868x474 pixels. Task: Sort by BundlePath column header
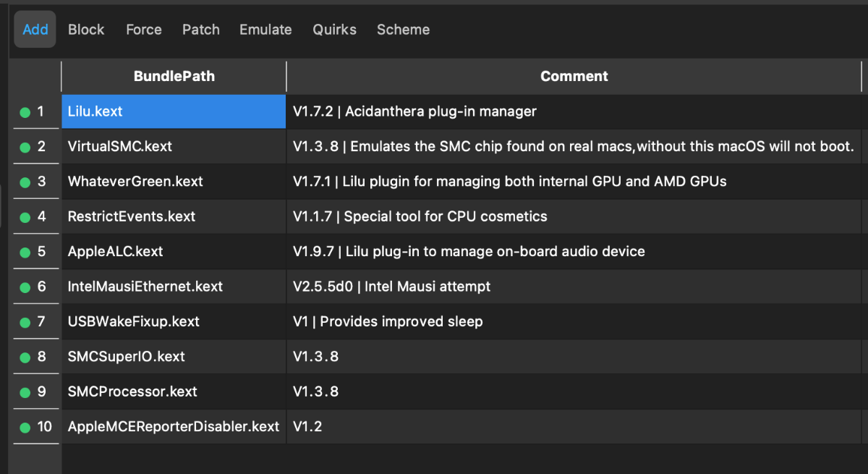(x=174, y=76)
